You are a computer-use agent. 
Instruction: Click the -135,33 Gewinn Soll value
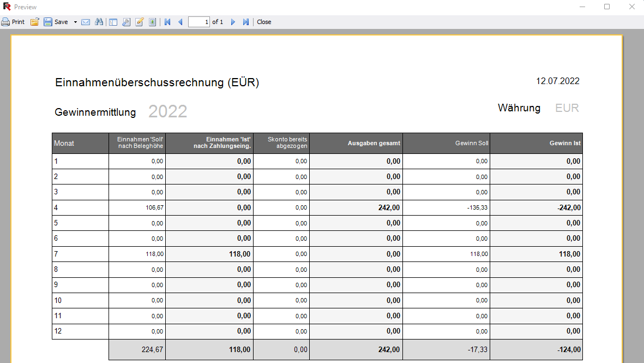point(477,207)
